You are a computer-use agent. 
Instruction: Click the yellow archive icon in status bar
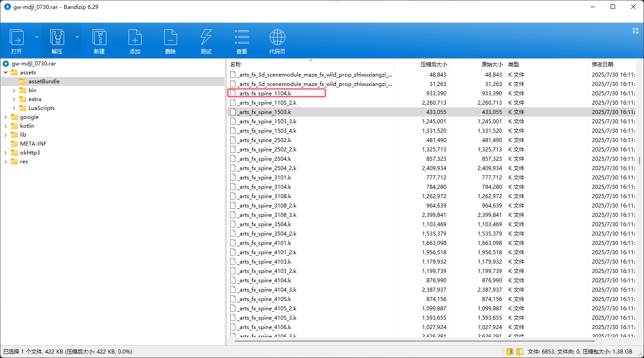point(510,352)
